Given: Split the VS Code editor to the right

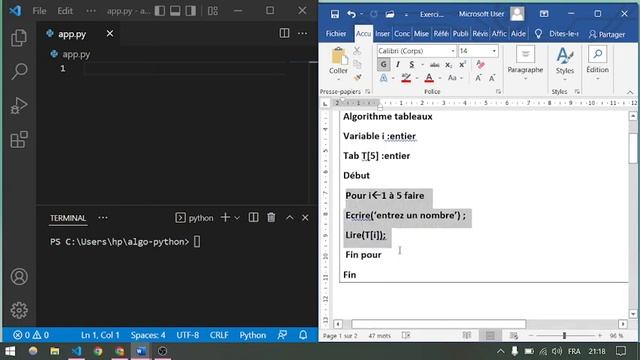Looking at the screenshot, I should coord(284,33).
